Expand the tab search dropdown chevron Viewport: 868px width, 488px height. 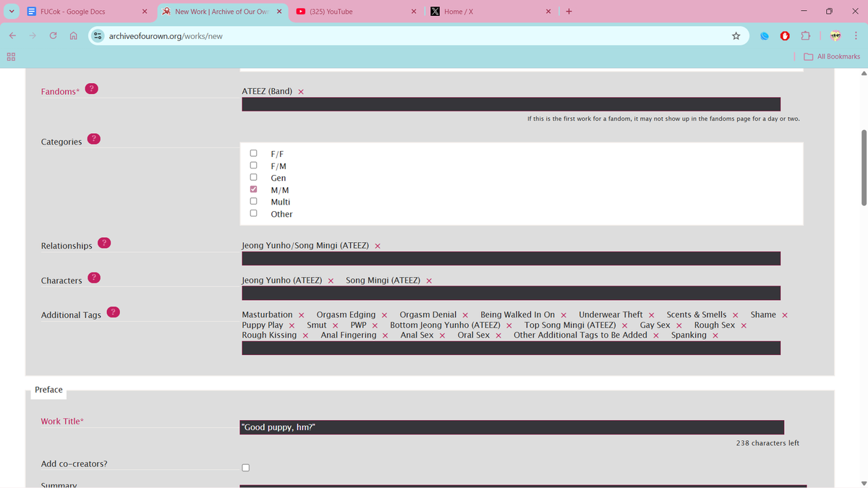click(x=12, y=12)
